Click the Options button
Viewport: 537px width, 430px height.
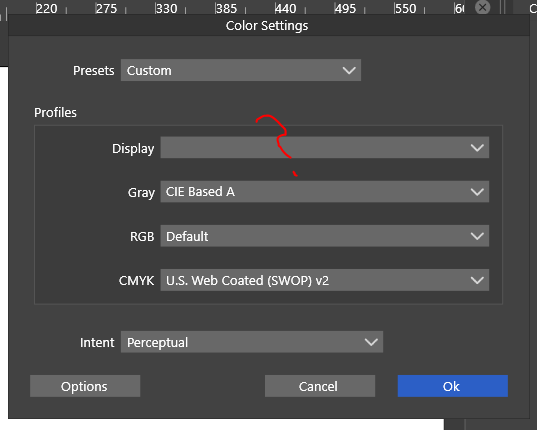click(x=85, y=386)
